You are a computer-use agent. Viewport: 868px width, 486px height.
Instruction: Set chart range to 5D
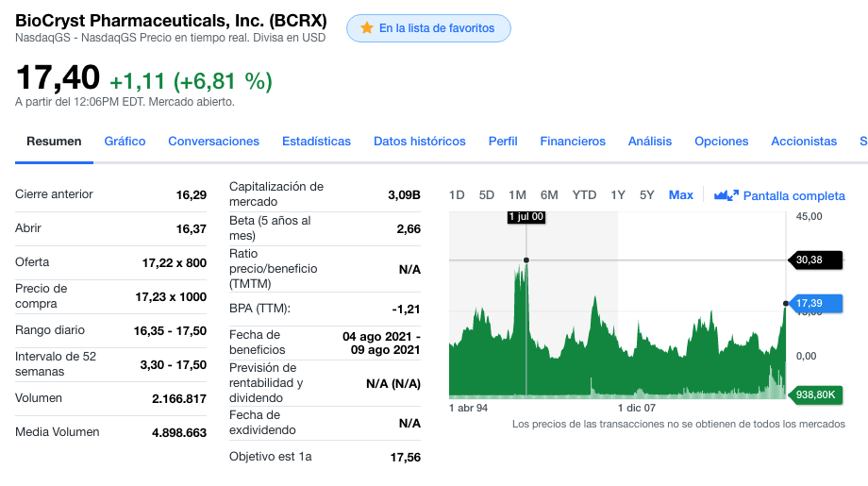pos(487,194)
